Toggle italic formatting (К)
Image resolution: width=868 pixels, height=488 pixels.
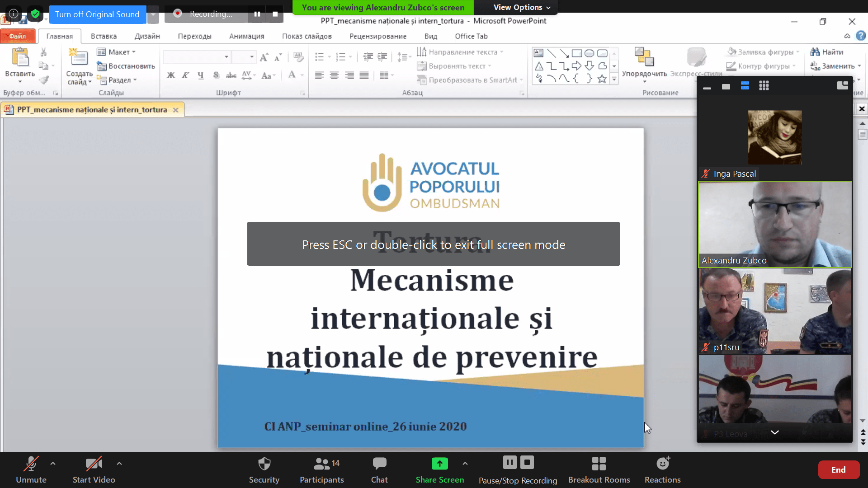tap(185, 75)
